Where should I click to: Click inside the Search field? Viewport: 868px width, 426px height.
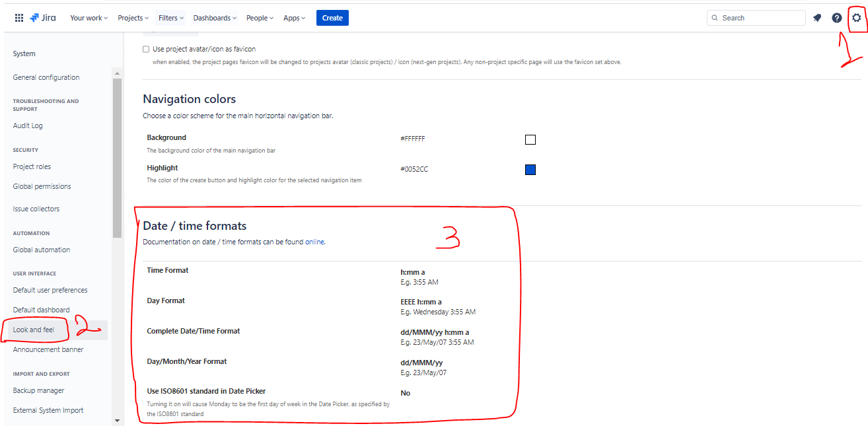pyautogui.click(x=756, y=18)
